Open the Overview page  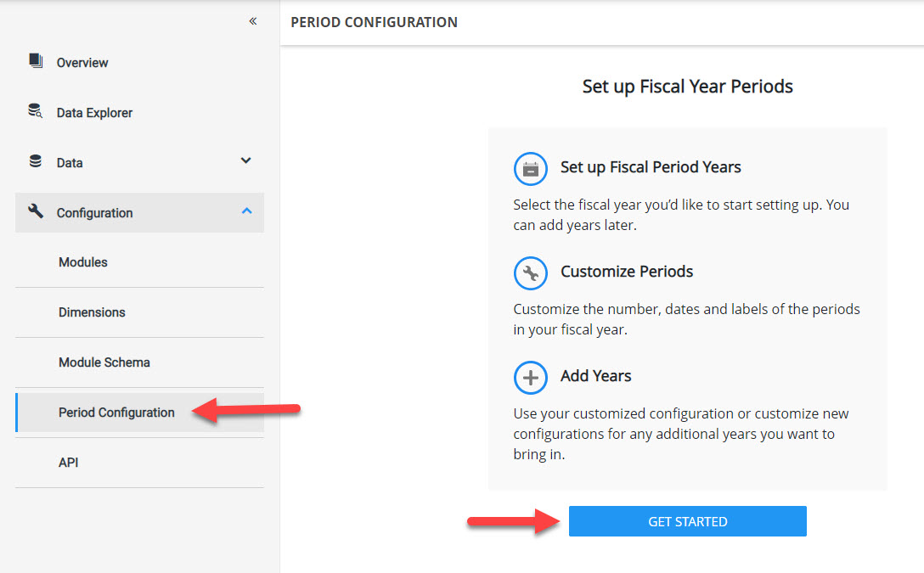(82, 63)
